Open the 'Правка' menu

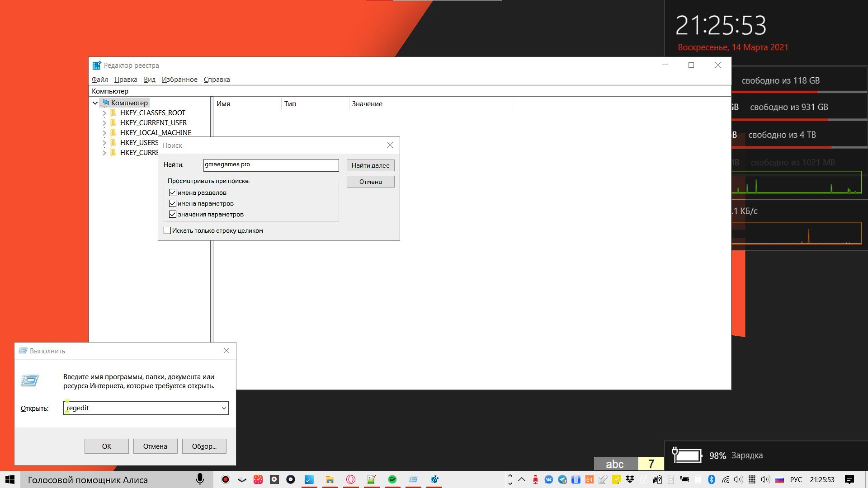(x=126, y=80)
